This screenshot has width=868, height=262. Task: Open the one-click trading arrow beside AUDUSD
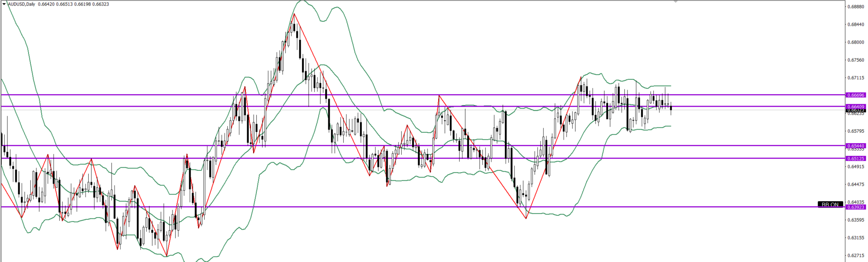4,4
